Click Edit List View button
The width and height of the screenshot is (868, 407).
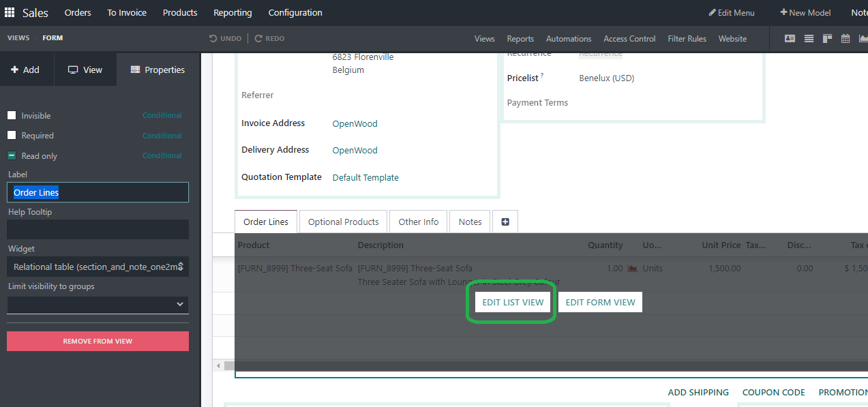click(x=513, y=302)
